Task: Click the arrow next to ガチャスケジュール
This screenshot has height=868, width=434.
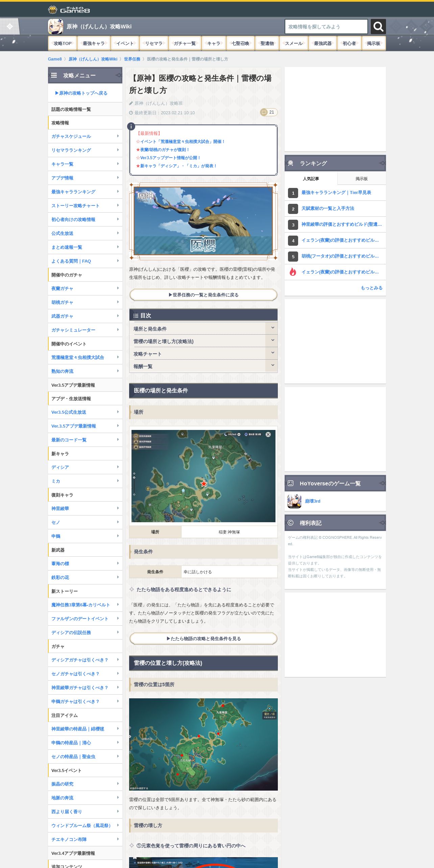Action: (118, 136)
